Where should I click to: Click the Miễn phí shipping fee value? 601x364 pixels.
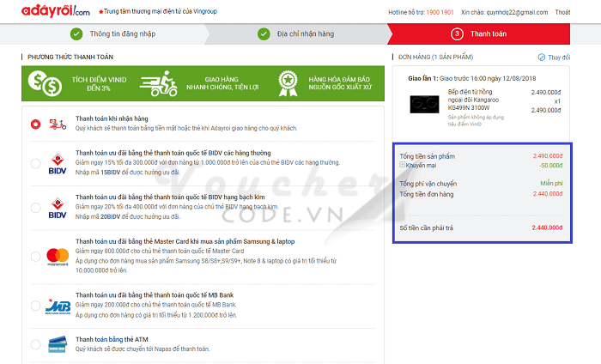551,184
